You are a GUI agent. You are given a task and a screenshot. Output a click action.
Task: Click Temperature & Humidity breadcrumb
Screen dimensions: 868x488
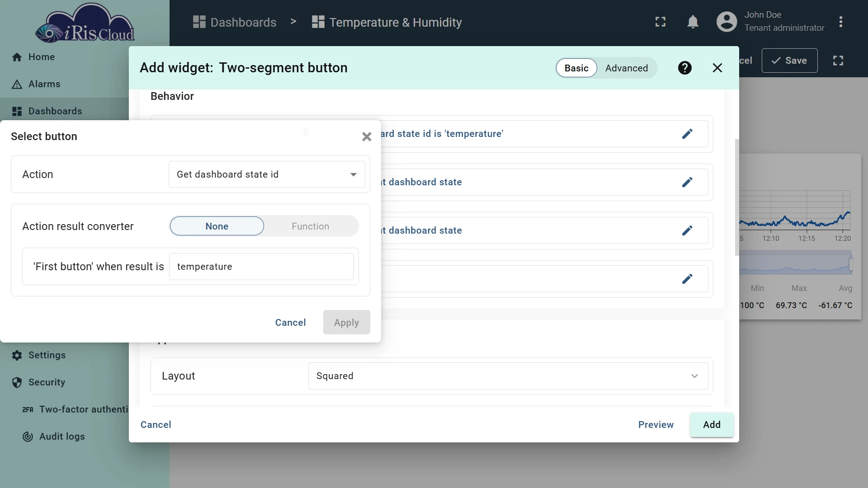coord(387,22)
